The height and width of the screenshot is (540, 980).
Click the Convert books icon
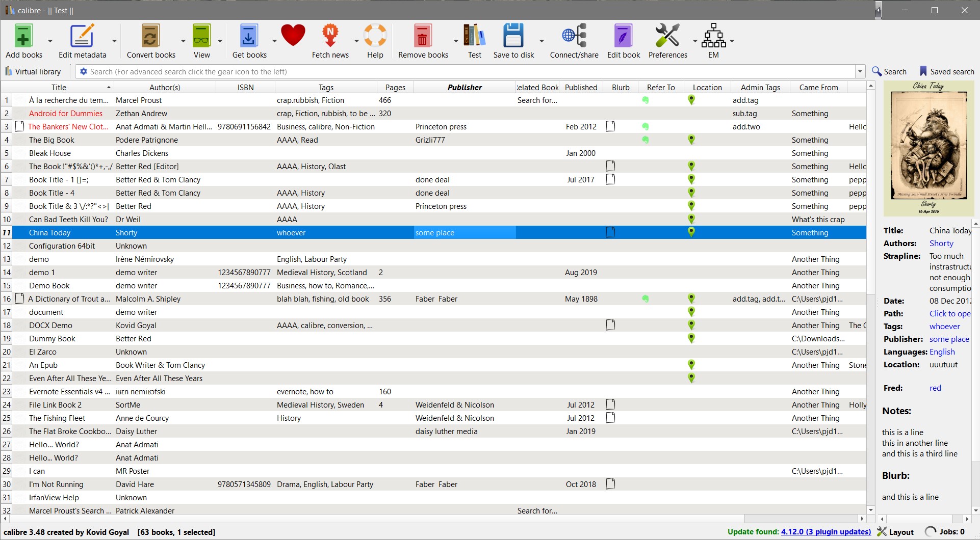151,37
